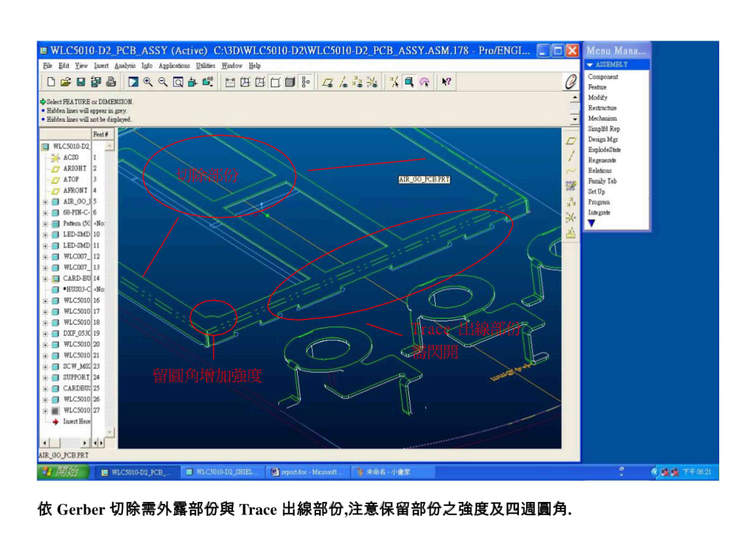Viewport: 756px width, 552px height.
Task: Choose Family Tab in Menu Manager
Action: [x=602, y=181]
